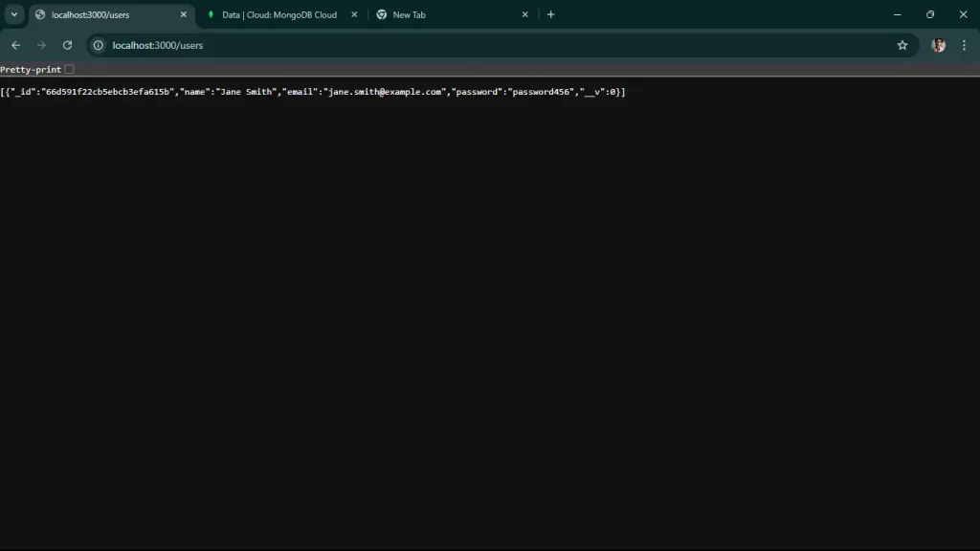Click the Chrome favicon on the New Tab
Image resolution: width=980 pixels, height=551 pixels.
pyautogui.click(x=382, y=14)
